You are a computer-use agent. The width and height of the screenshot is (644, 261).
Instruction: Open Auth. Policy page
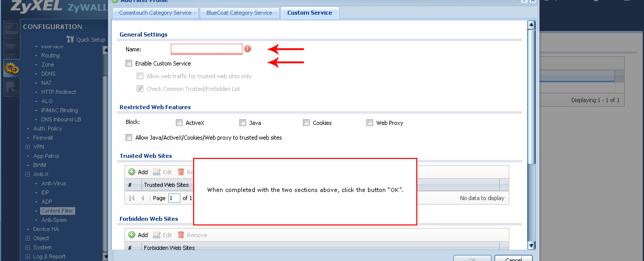point(47,128)
